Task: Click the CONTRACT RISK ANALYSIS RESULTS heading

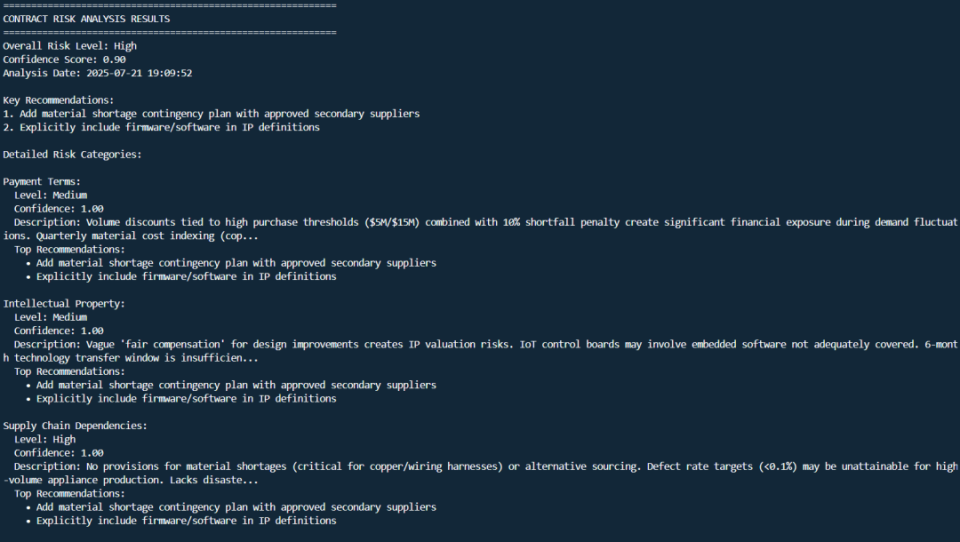Action: [86, 19]
